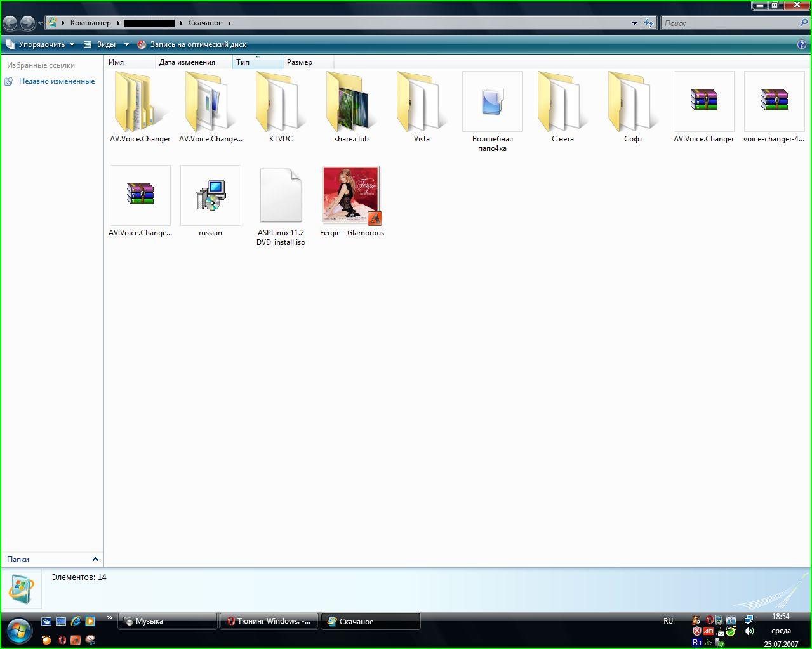Viewport: 812px width, 649px height.
Task: Click Запись на оптический диск button
Action: pos(197,44)
